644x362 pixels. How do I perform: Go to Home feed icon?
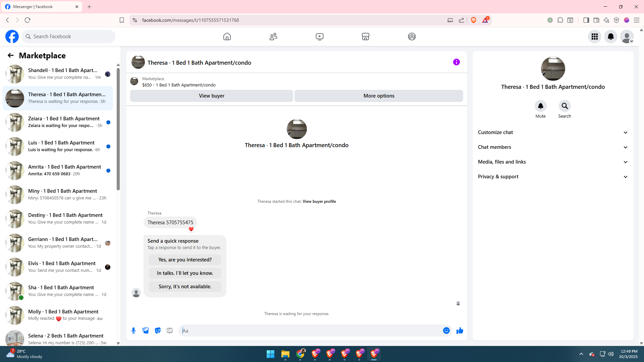[227, 37]
